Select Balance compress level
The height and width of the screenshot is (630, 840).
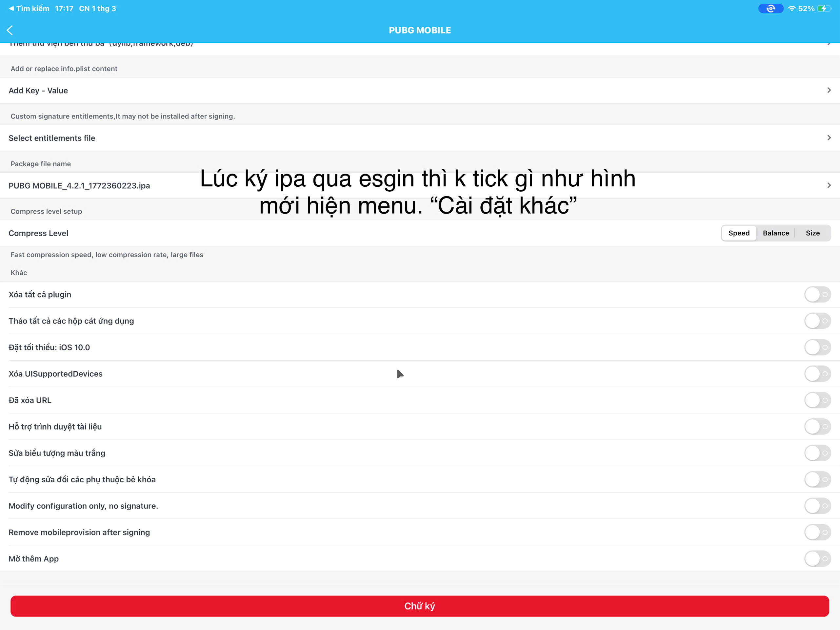(x=775, y=233)
